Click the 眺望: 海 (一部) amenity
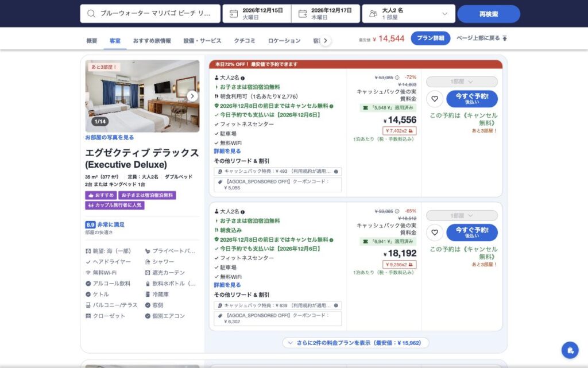The image size is (588, 368). 109,251
